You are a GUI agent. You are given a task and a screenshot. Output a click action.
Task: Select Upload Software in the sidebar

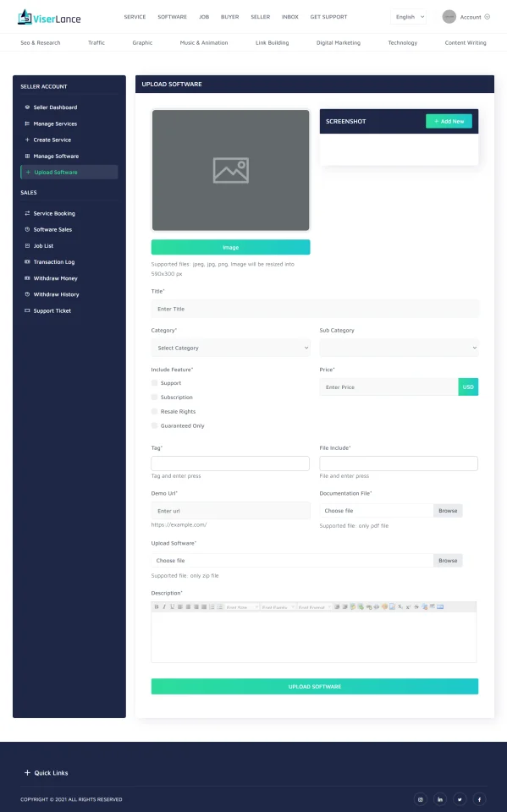pyautogui.click(x=69, y=172)
